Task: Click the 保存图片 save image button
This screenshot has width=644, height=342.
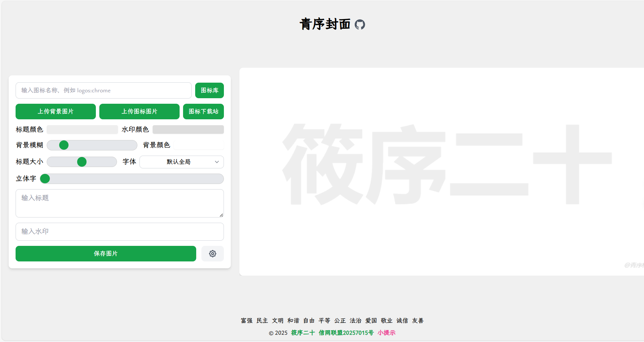Action: click(106, 253)
